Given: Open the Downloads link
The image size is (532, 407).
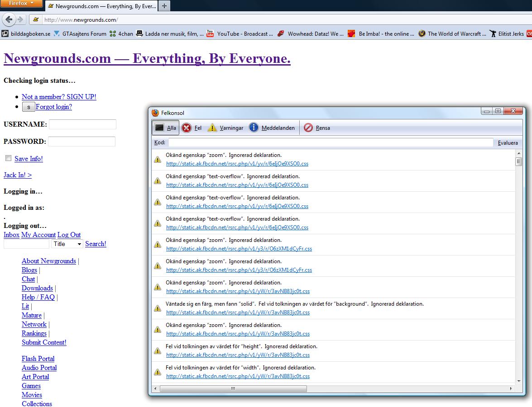Looking at the screenshot, I should coord(37,288).
